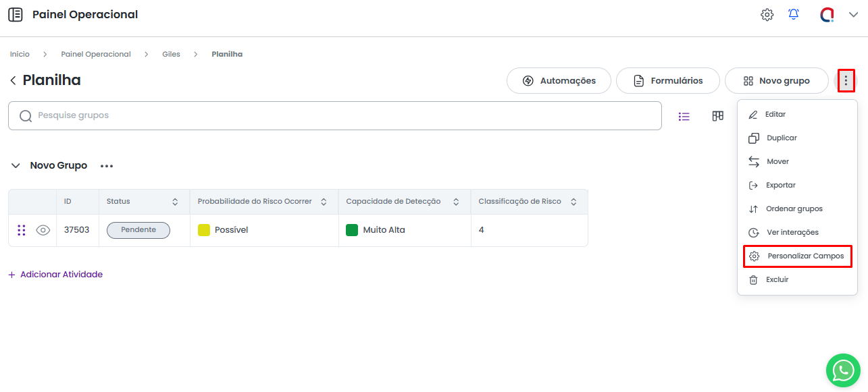Switch to kanban board view icon
This screenshot has width=868, height=392.
718,116
